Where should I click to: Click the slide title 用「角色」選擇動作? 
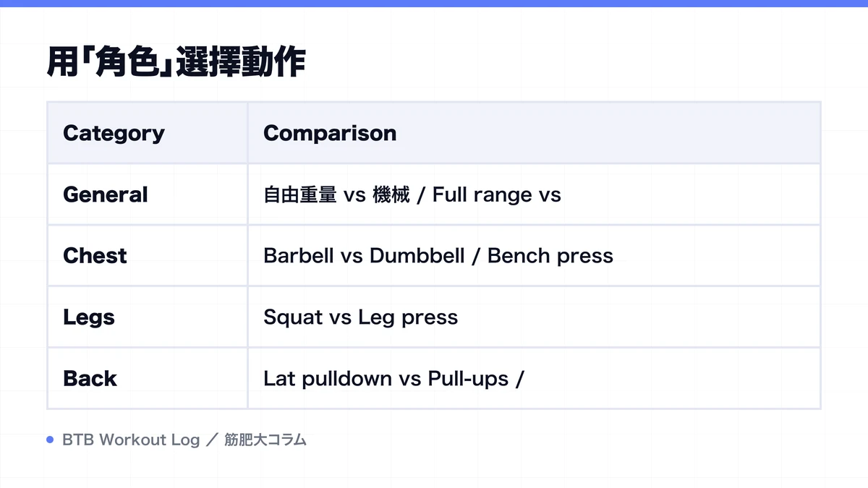tap(176, 62)
